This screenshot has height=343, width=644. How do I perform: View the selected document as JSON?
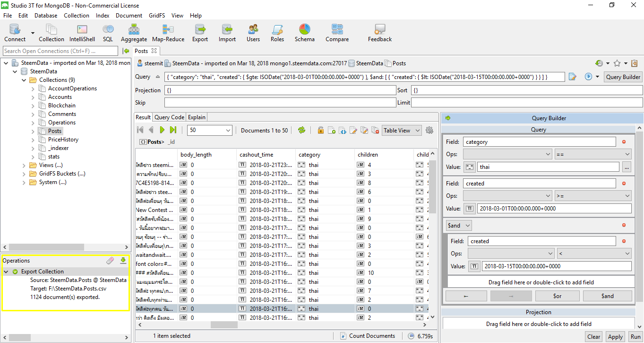343,130
